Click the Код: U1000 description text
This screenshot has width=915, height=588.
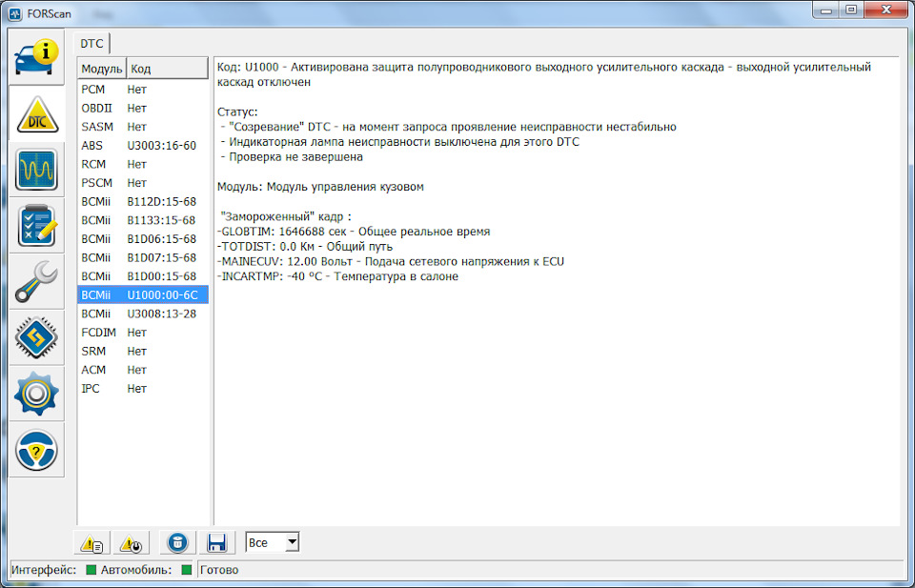pyautogui.click(x=544, y=74)
